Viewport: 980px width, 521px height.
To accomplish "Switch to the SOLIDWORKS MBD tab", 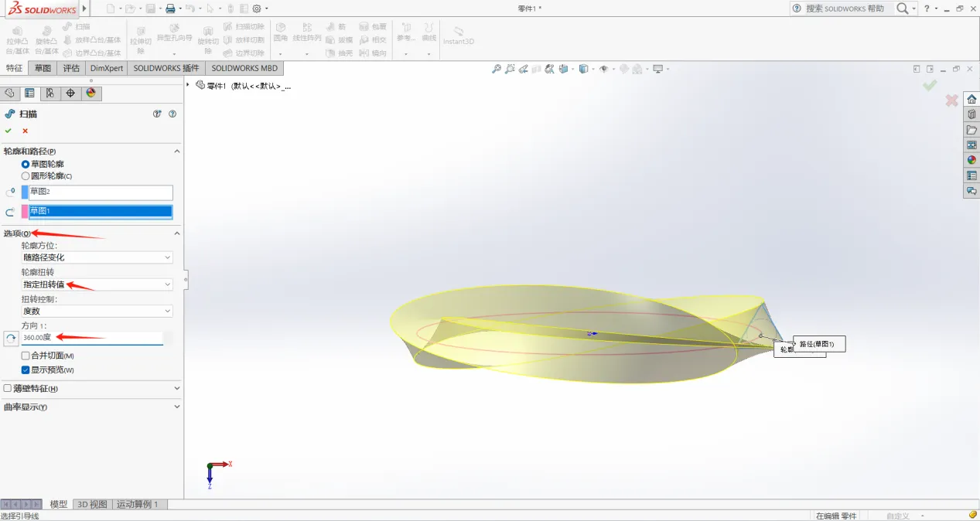I will coord(244,68).
